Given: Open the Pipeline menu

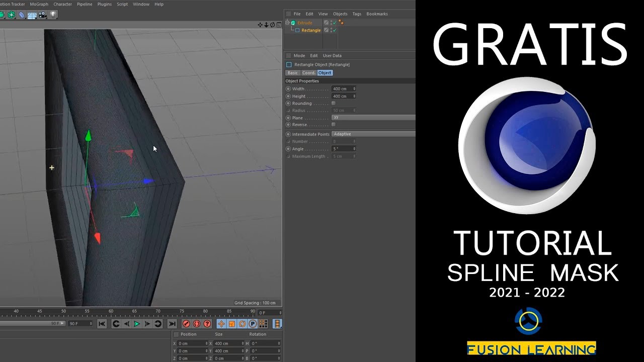Looking at the screenshot, I should point(85,4).
